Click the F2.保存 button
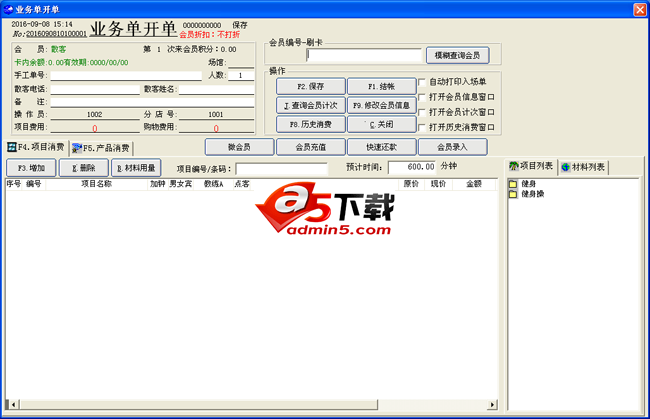The height and width of the screenshot is (419, 650). 311,86
